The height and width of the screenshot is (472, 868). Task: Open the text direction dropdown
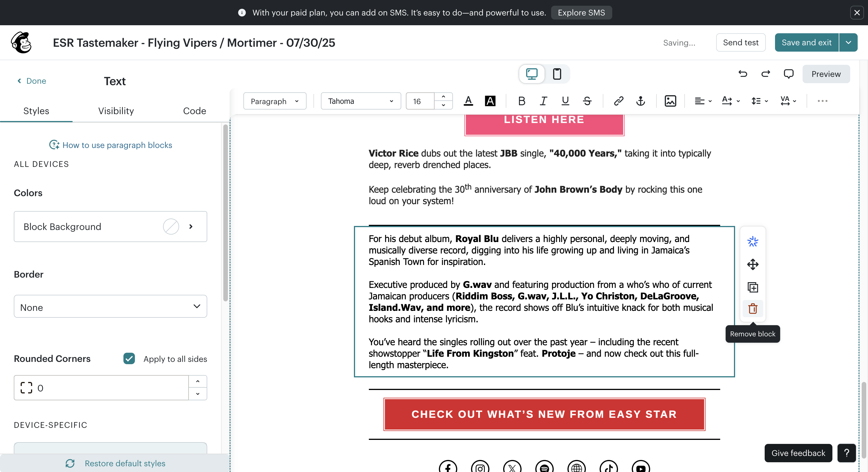(x=731, y=101)
